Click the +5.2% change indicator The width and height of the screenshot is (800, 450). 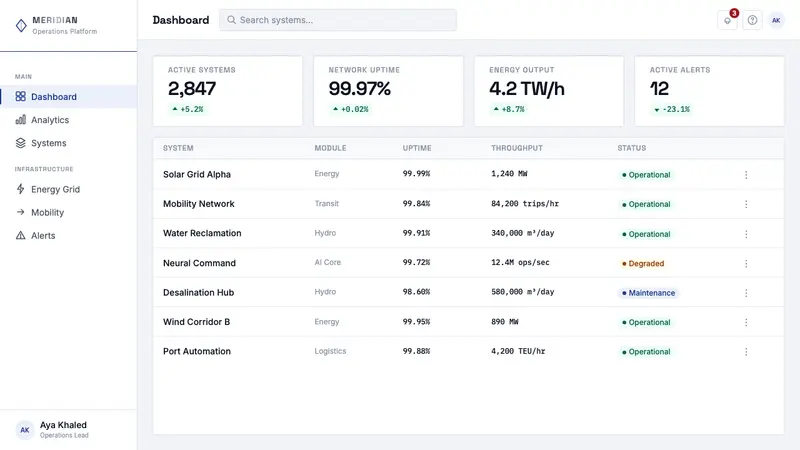[x=188, y=109]
